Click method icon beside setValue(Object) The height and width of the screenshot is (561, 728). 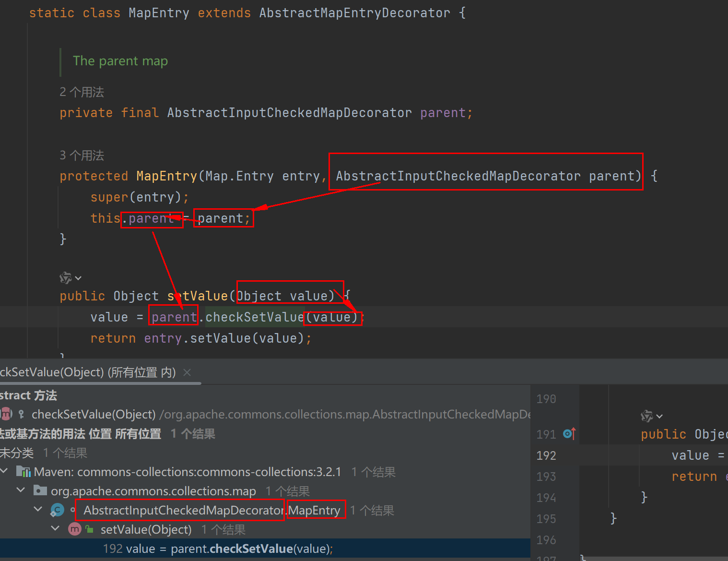point(74,529)
